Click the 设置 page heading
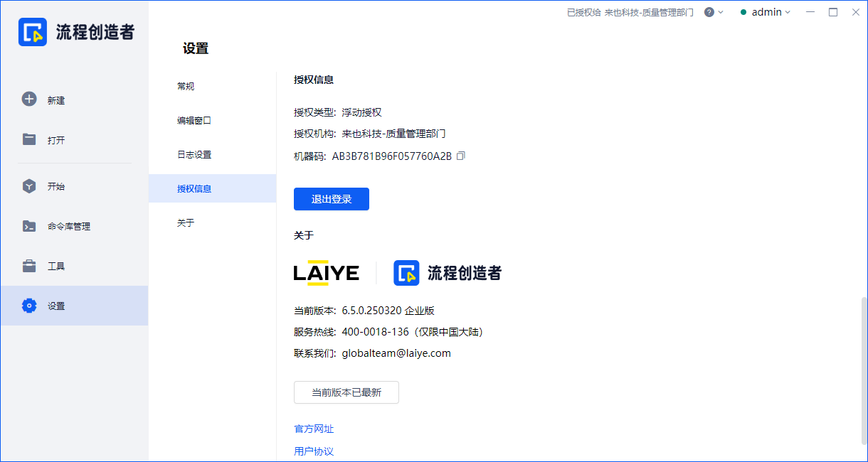This screenshot has height=462, width=868. pyautogui.click(x=196, y=48)
